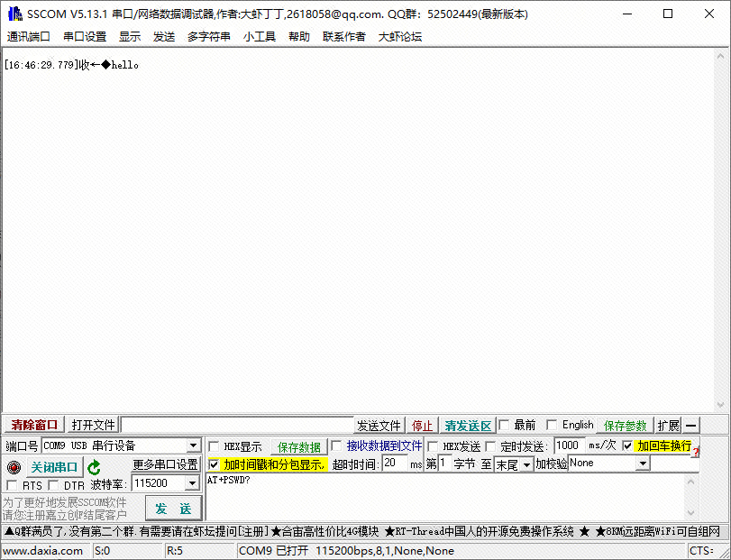
Task: Click the 清除窗口 clear window button
Action: [x=34, y=426]
